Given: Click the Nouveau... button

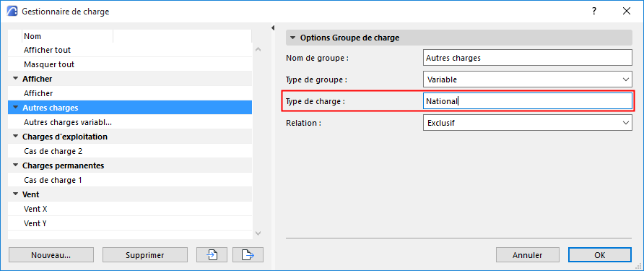Looking at the screenshot, I should (51, 255).
